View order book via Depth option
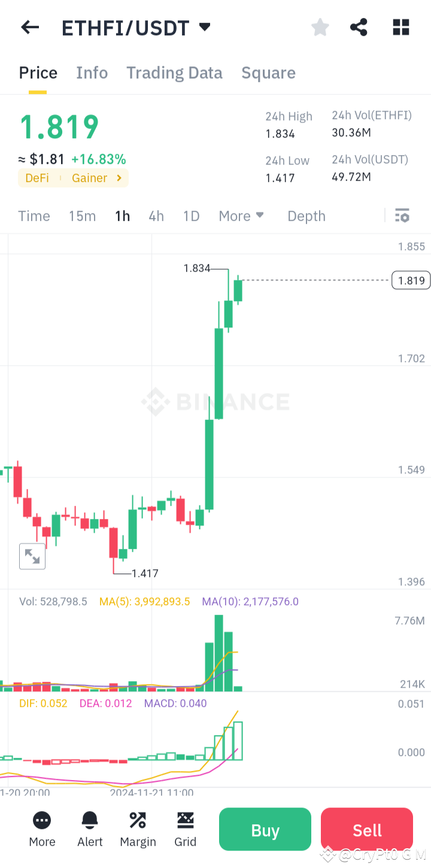Screen dimensions: 431x868 pyautogui.click(x=306, y=216)
